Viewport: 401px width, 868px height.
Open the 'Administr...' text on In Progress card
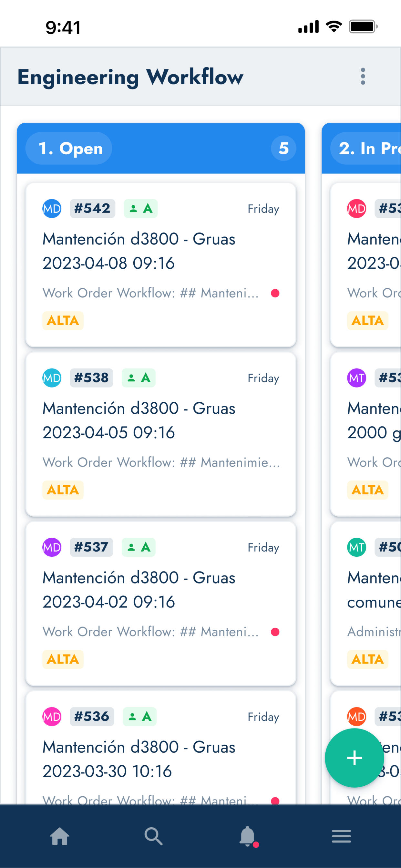pos(374,631)
